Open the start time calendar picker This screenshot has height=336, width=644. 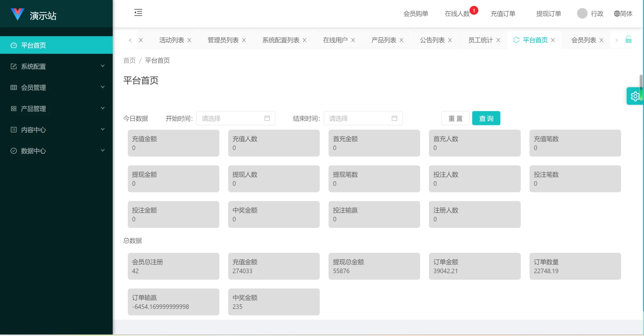[x=268, y=118]
